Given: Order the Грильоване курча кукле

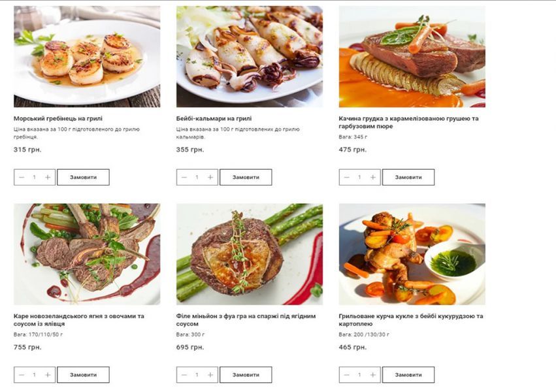Looking at the screenshot, I should (x=408, y=374).
